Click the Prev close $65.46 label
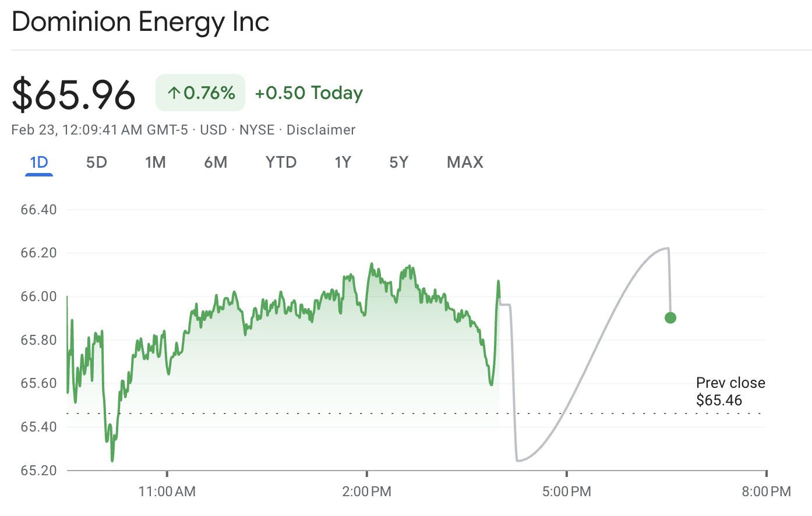The image size is (812, 516). (730, 391)
